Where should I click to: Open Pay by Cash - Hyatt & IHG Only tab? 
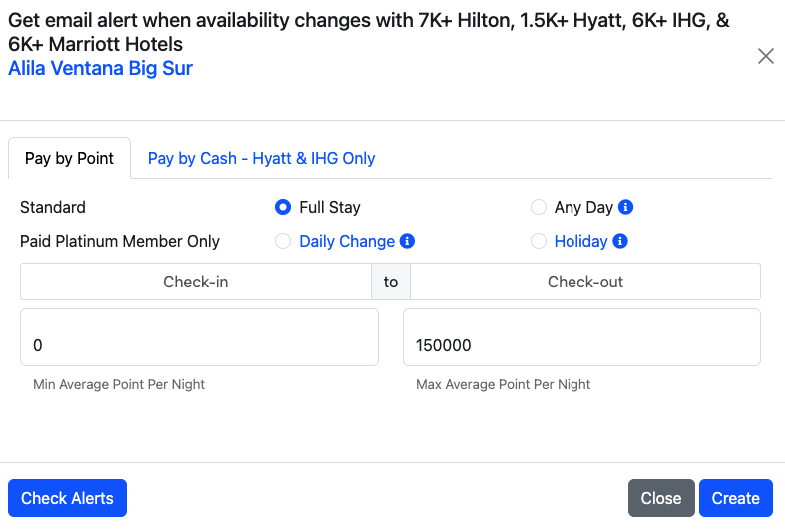coord(261,158)
